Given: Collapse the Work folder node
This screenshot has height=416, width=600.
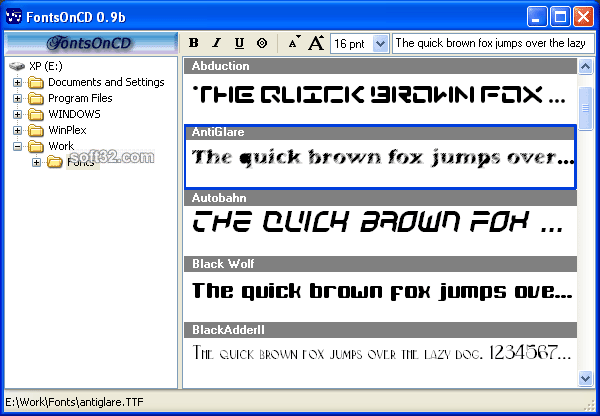Looking at the screenshot, I should [x=17, y=146].
